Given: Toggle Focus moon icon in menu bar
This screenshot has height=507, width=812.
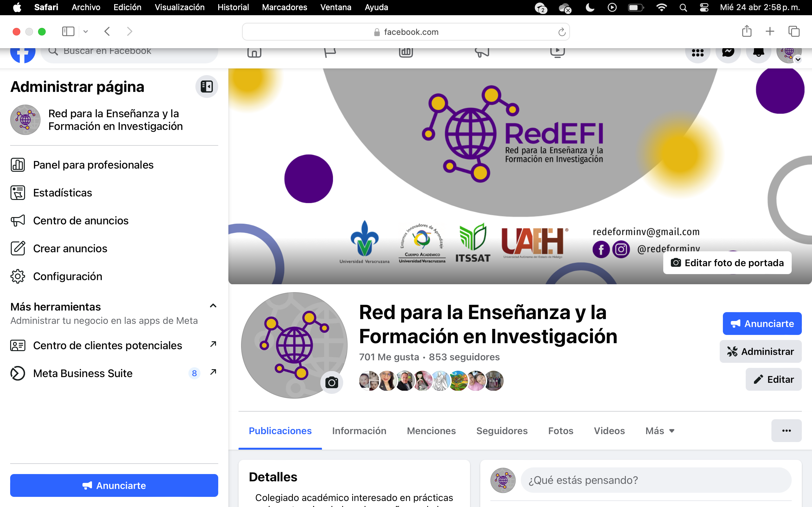Looking at the screenshot, I should (x=590, y=7).
